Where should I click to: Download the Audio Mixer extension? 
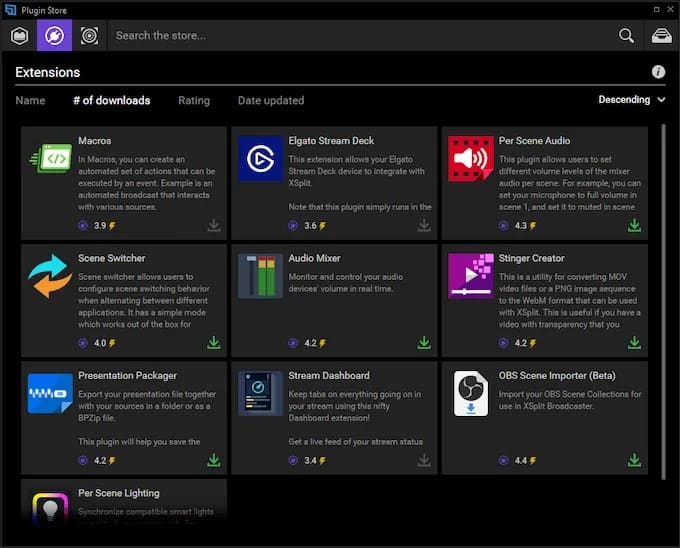pos(424,343)
